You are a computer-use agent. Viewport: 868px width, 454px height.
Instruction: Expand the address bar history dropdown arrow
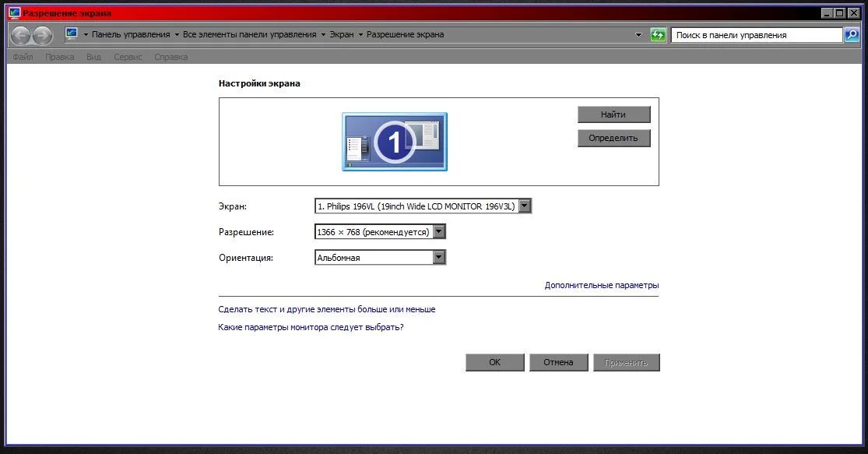[x=638, y=35]
